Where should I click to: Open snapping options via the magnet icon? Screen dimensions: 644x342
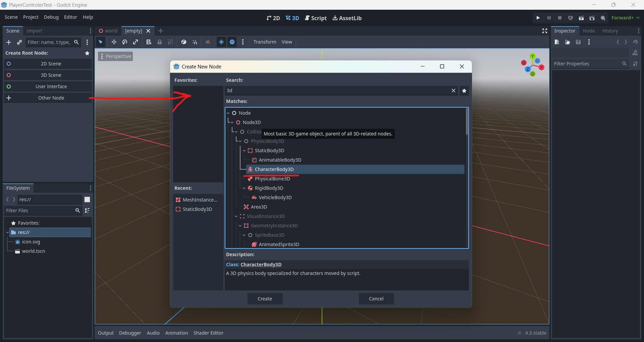(195, 42)
